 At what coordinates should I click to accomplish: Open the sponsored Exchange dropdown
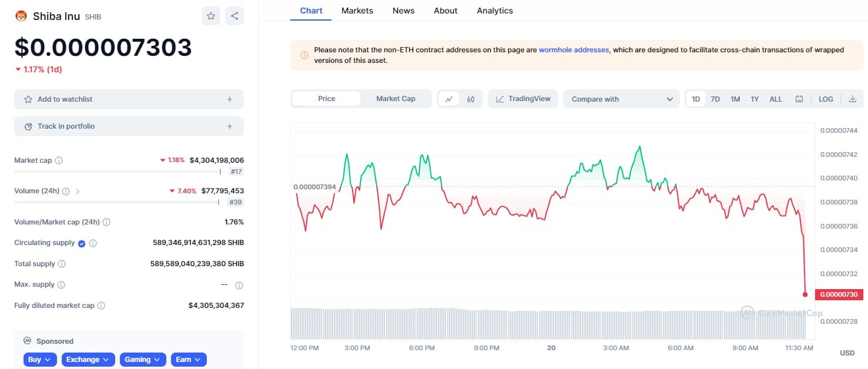(88, 360)
